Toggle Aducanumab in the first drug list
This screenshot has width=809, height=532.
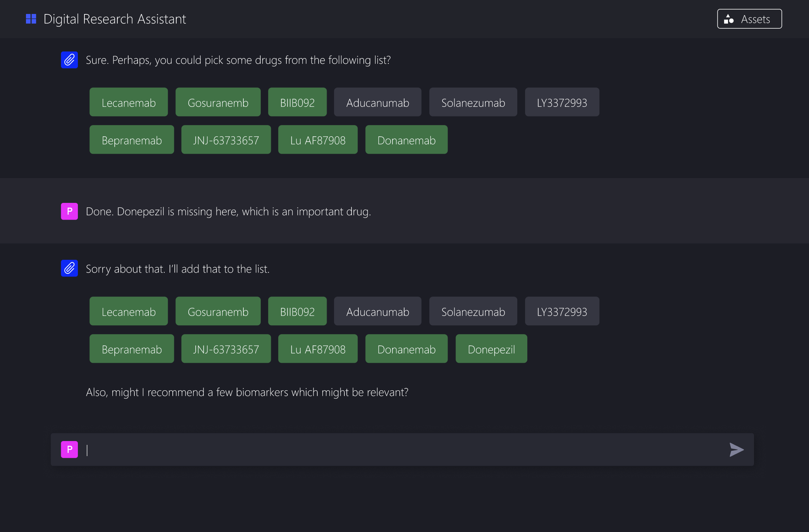(x=377, y=102)
